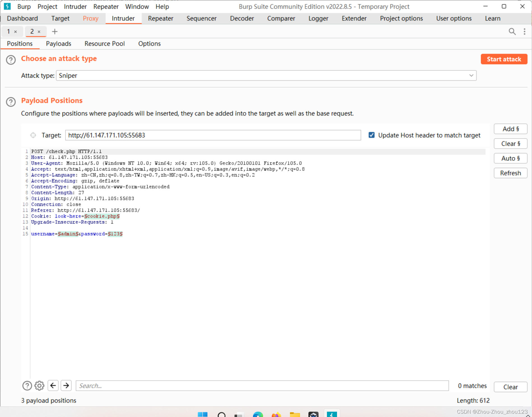Switch to the Extender tab
This screenshot has width=532, height=417.
pyautogui.click(x=354, y=18)
